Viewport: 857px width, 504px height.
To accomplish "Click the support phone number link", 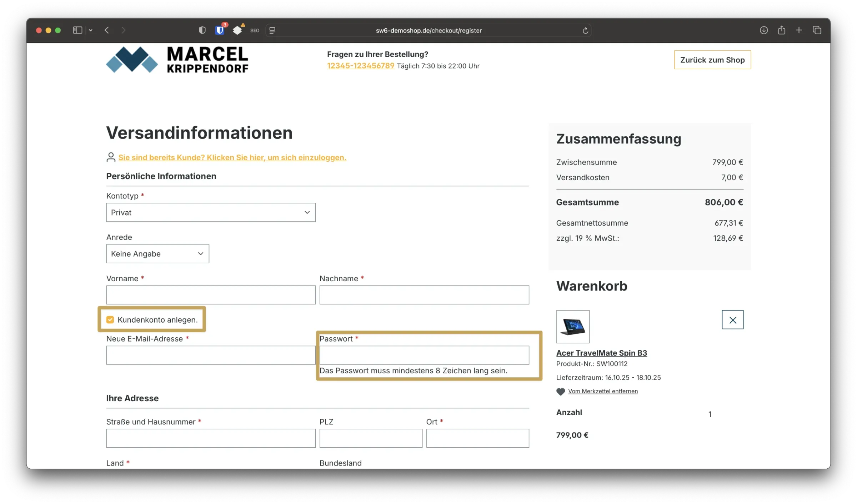I will (361, 66).
